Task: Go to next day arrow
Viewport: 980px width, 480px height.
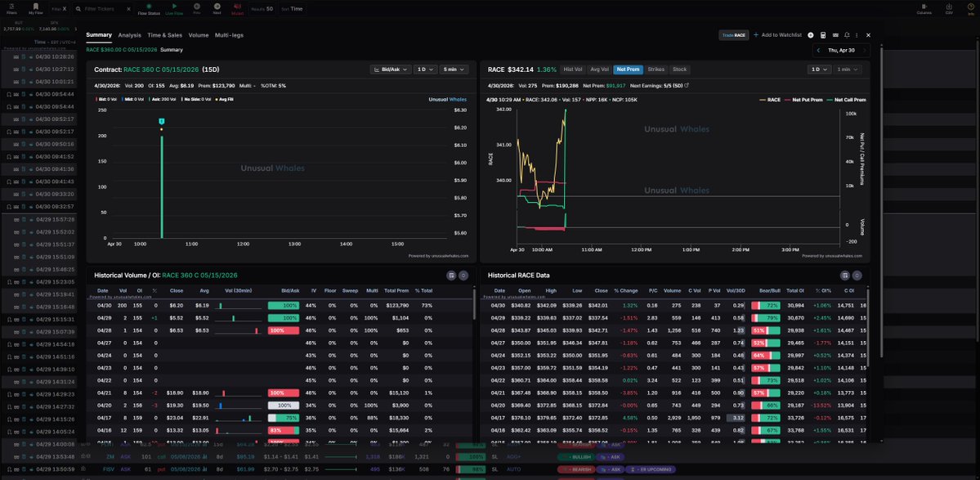Action: [x=865, y=50]
